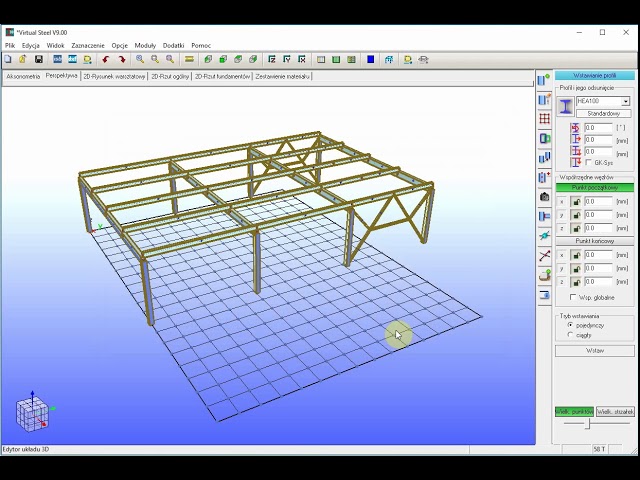Image resolution: width=640 pixels, height=480 pixels.
Task: Open the Opcje menu
Action: click(x=120, y=45)
